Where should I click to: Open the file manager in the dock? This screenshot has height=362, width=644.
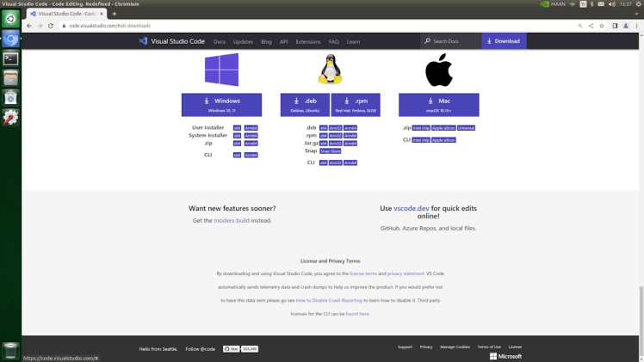point(10,78)
